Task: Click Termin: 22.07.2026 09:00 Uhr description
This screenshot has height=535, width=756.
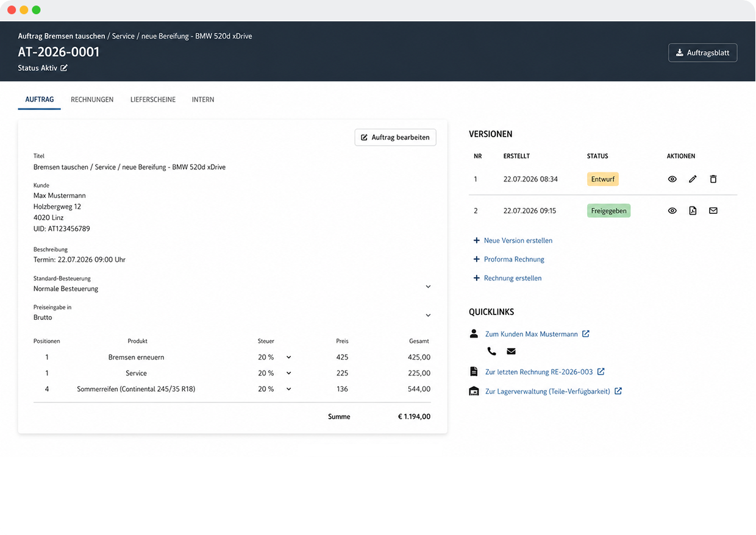Action: click(79, 260)
